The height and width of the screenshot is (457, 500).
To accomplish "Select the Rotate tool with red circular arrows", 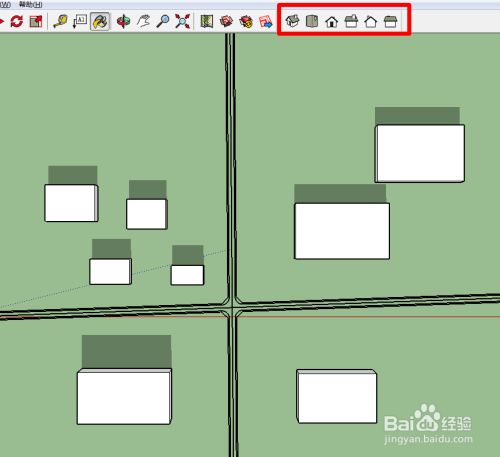I will tap(17, 21).
